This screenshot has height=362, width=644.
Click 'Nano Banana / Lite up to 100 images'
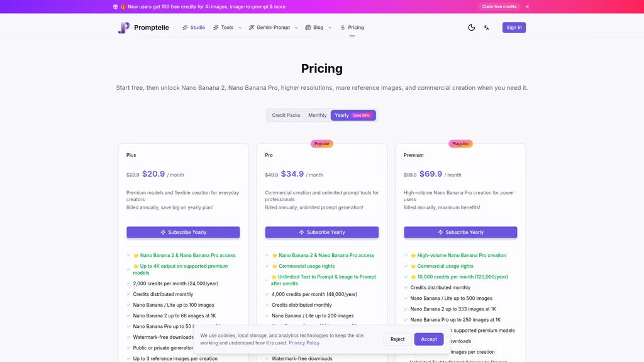pyautogui.click(x=174, y=305)
